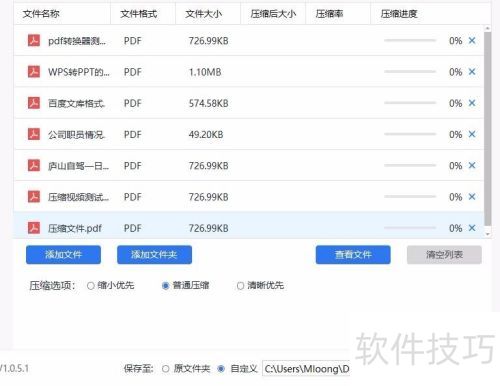Click the PDF icon of 百度文库格式 file
500x386 pixels.
[x=34, y=103]
